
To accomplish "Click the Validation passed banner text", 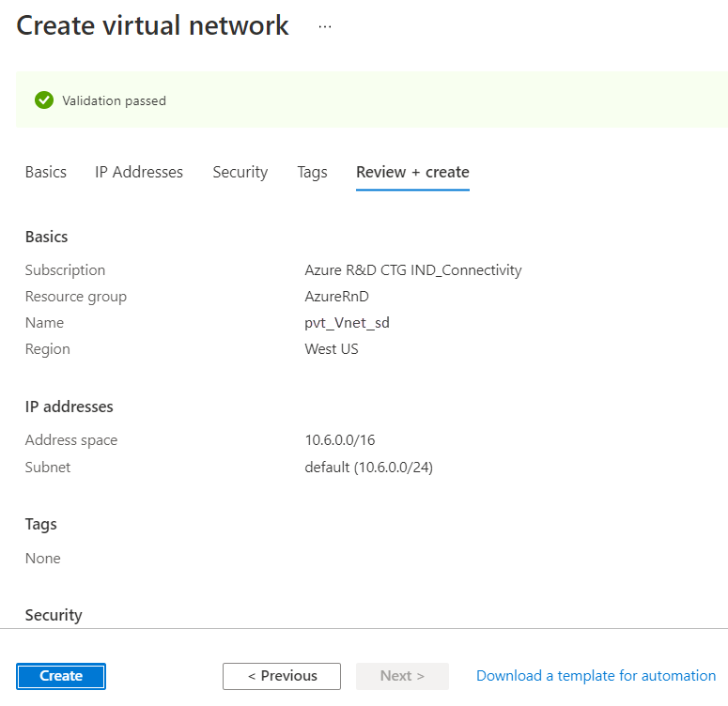I will coord(114,100).
